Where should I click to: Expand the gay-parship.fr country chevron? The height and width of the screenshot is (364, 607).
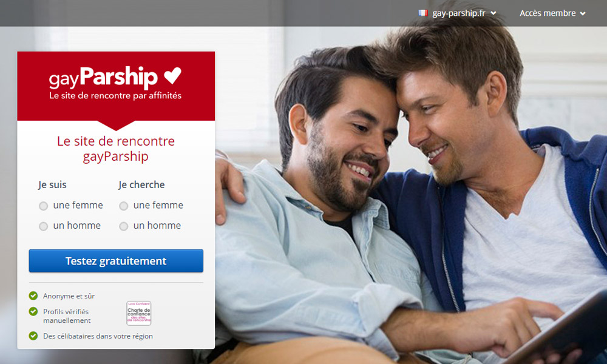tap(493, 13)
